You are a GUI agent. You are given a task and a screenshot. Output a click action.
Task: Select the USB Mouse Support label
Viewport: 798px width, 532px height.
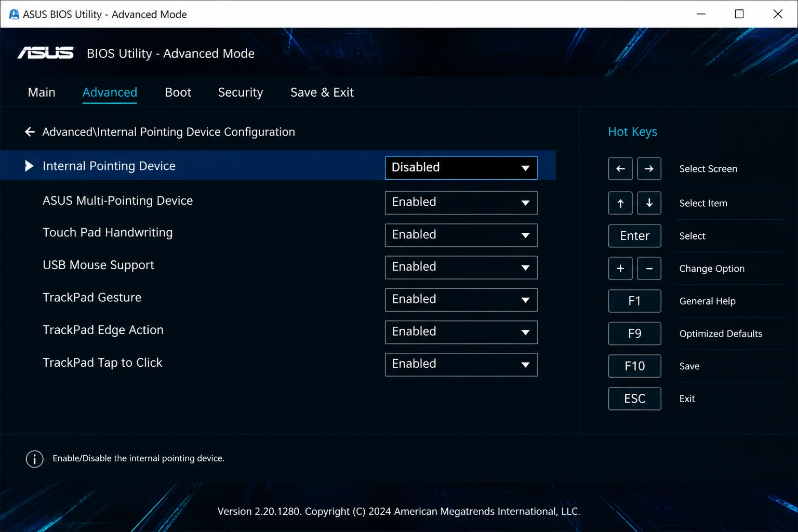click(x=98, y=265)
